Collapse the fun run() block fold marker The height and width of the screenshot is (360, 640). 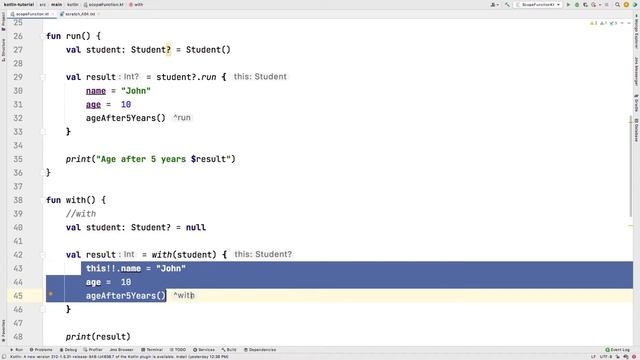click(43, 36)
